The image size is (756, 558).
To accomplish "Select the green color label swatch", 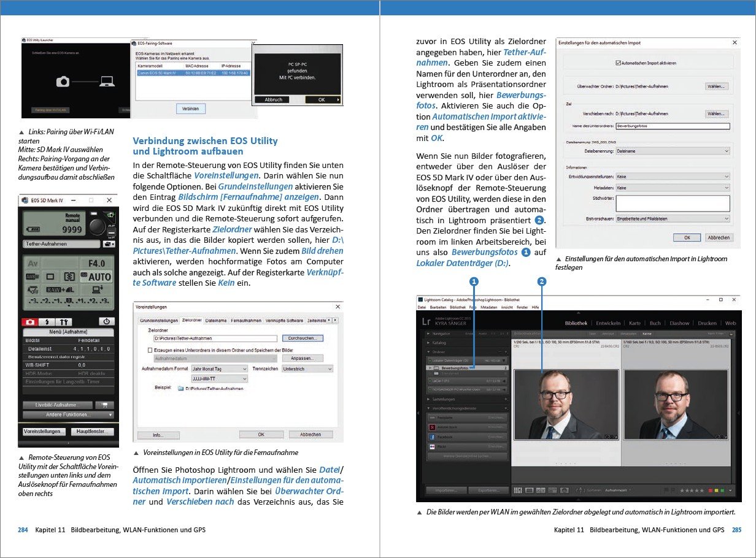I will tap(722, 491).
